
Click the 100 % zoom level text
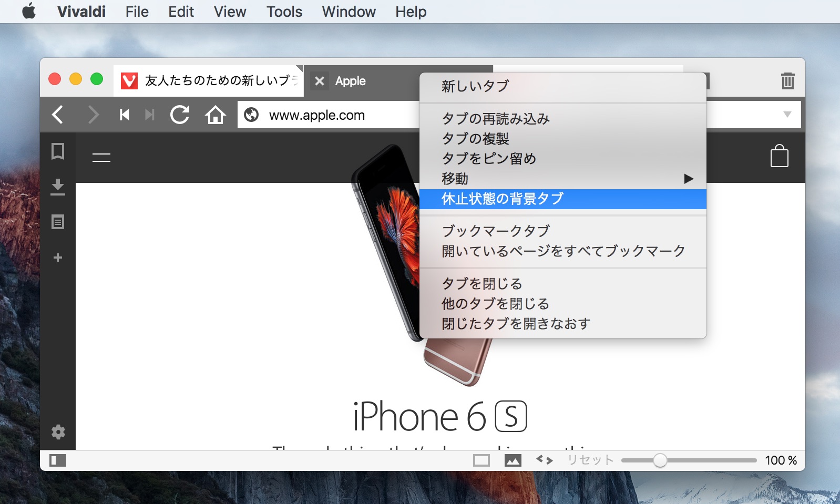[781, 460]
